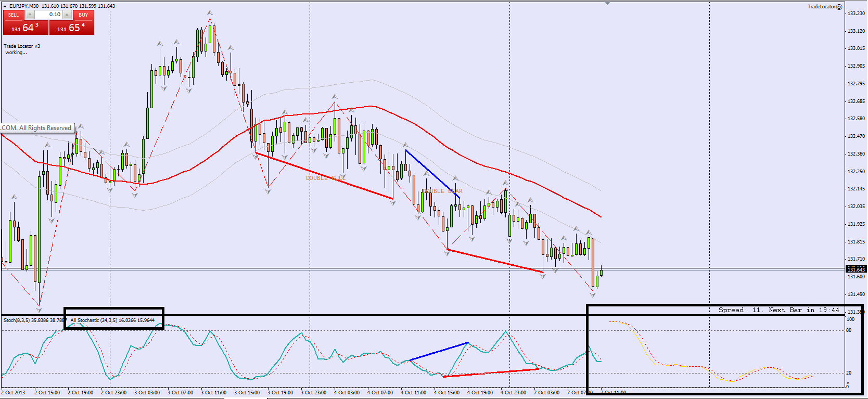Click the TradeLocator expert name label
The image size is (868, 399).
[821, 7]
